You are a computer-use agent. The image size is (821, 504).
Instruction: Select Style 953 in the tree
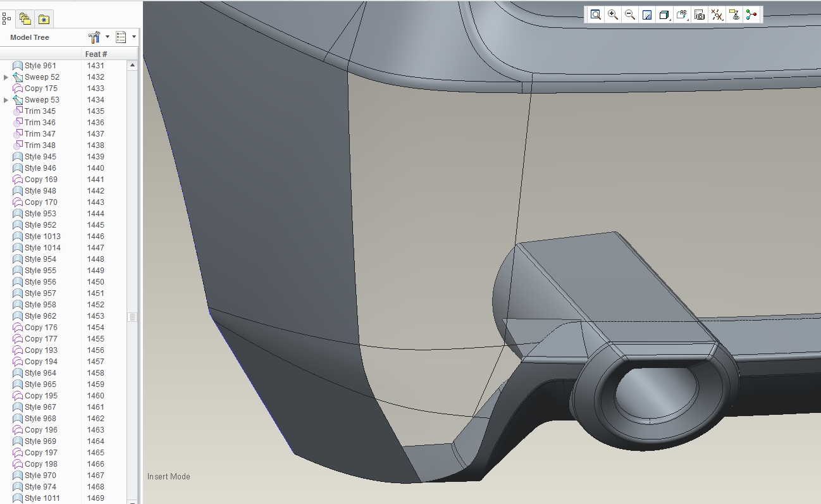[40, 214]
